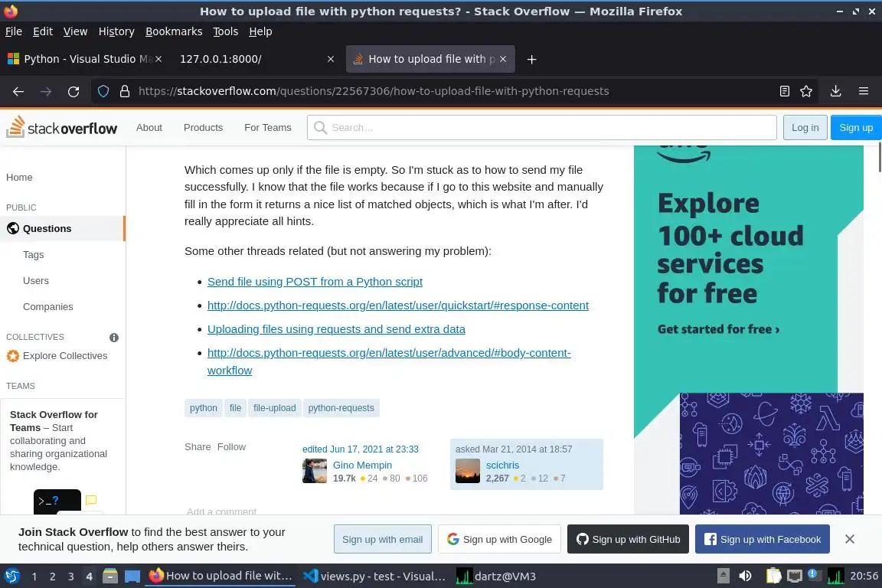Open the About link in header
Image resolution: width=882 pixels, height=588 pixels.
tap(149, 128)
